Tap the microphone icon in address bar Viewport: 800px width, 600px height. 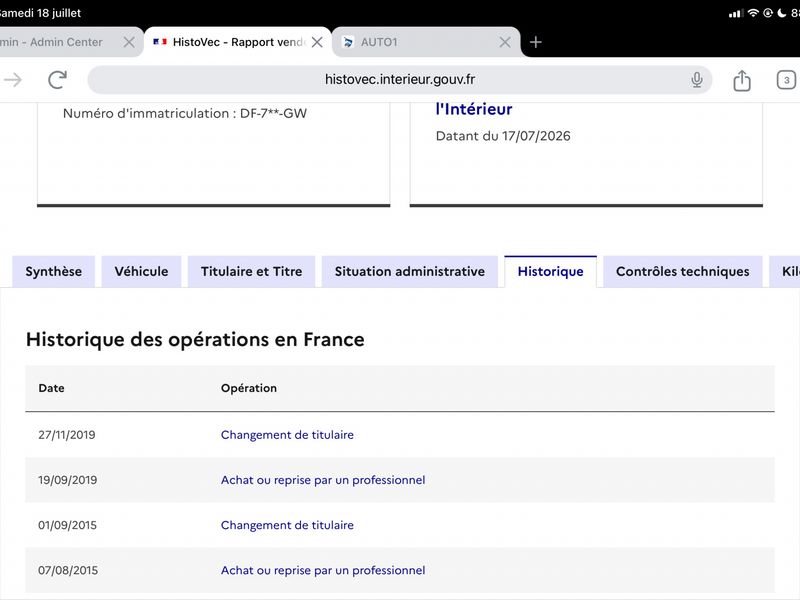click(696, 80)
